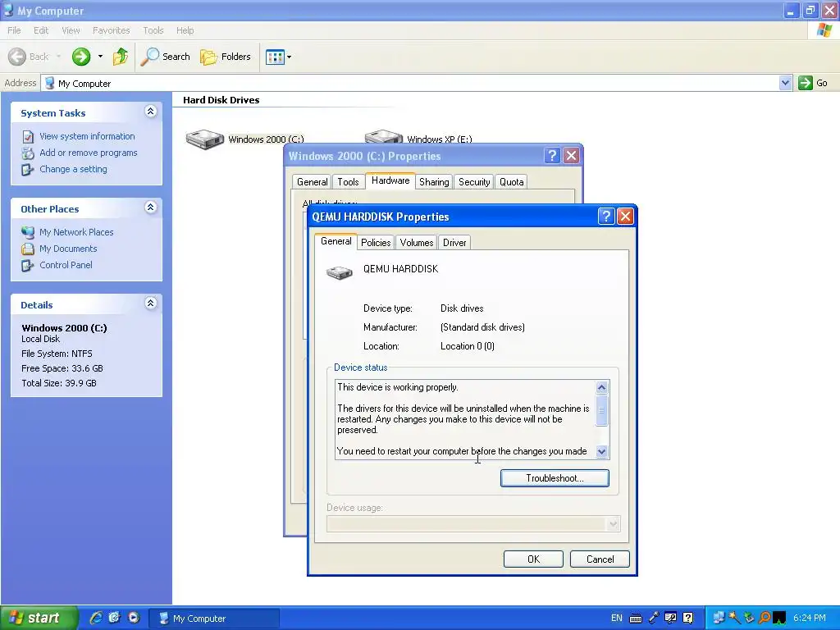Screen dimensions: 840x630
Task: Open the Start menu
Action: 38,619
